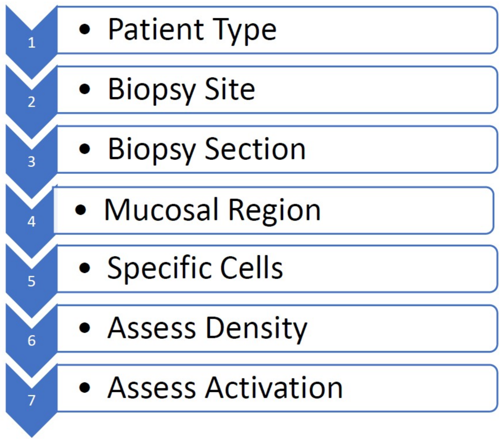Select the bullet beside Mucosal Region
The height and width of the screenshot is (444, 504).
81,210
